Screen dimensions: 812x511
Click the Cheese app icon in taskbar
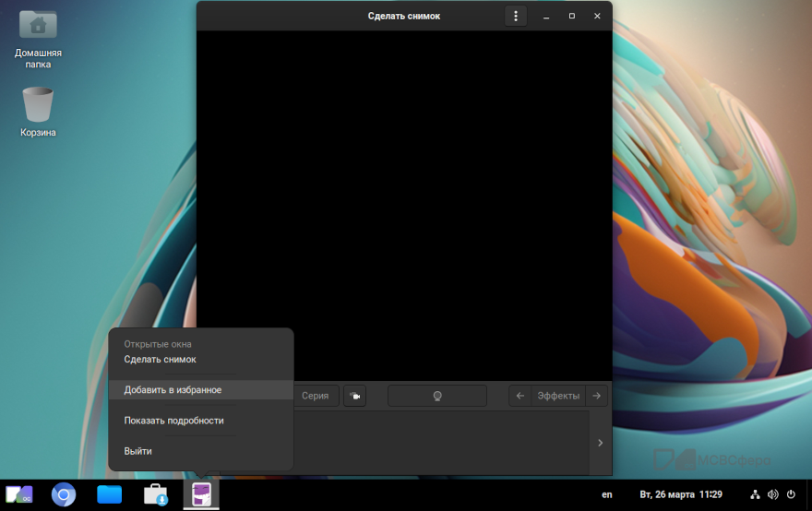201,494
